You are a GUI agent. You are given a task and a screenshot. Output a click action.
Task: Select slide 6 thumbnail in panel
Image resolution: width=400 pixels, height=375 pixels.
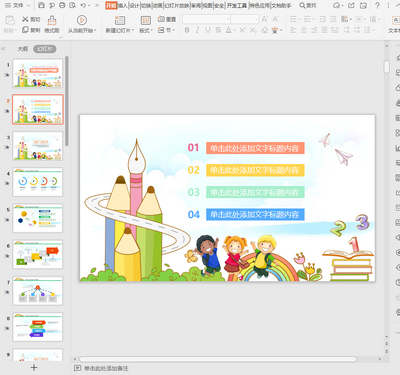coord(38,254)
